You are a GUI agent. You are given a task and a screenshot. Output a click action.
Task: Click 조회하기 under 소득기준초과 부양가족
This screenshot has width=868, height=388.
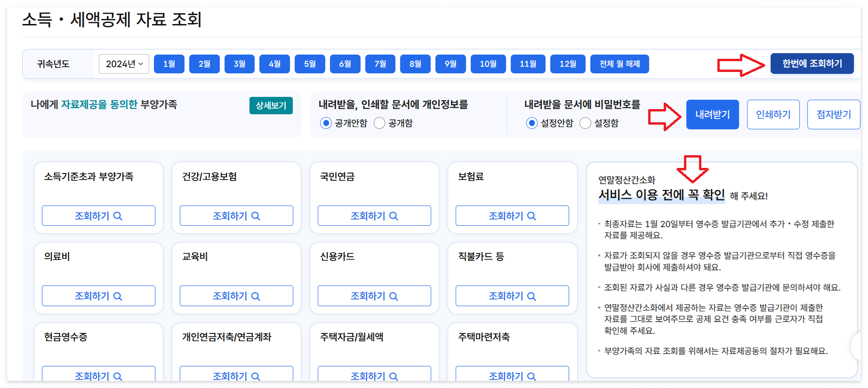click(x=98, y=216)
